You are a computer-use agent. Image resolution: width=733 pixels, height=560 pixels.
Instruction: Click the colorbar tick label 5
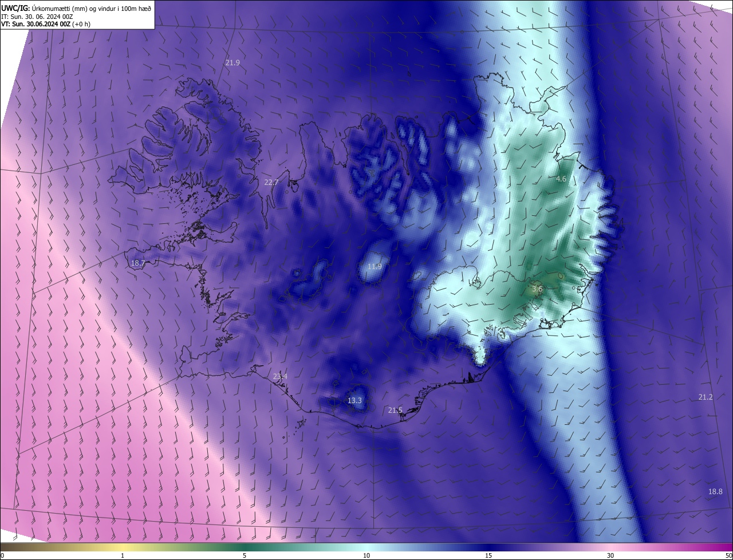245,555
